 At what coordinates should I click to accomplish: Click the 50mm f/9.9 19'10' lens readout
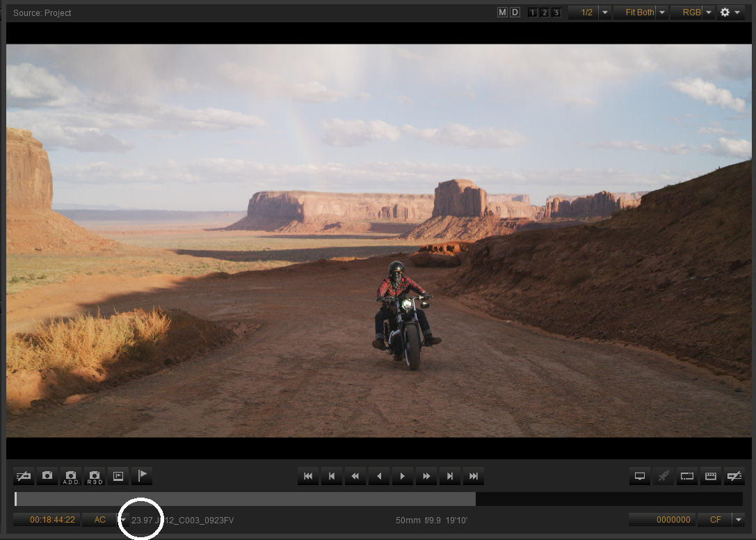tap(431, 521)
